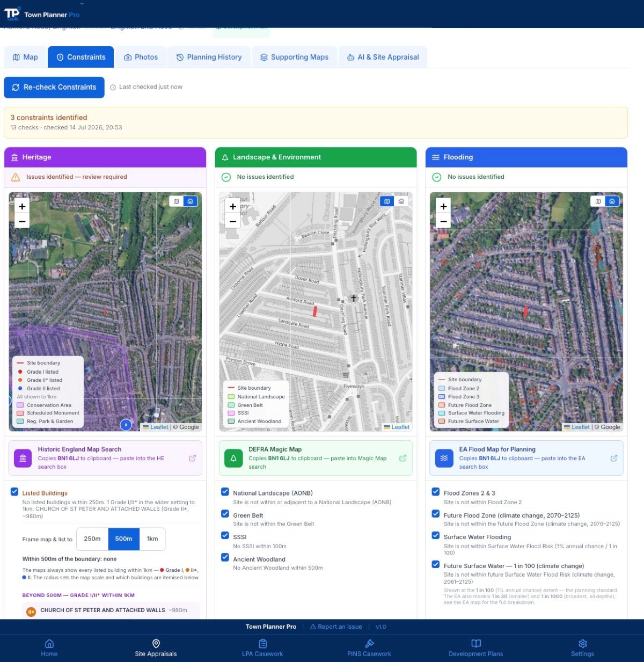
Task: Open EA Flood Map external link icon
Action: coord(614,458)
